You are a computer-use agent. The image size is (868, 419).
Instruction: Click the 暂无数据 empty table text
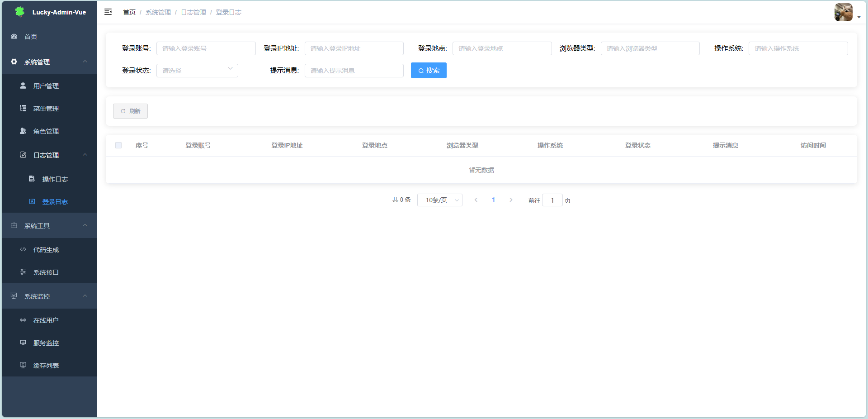click(481, 170)
